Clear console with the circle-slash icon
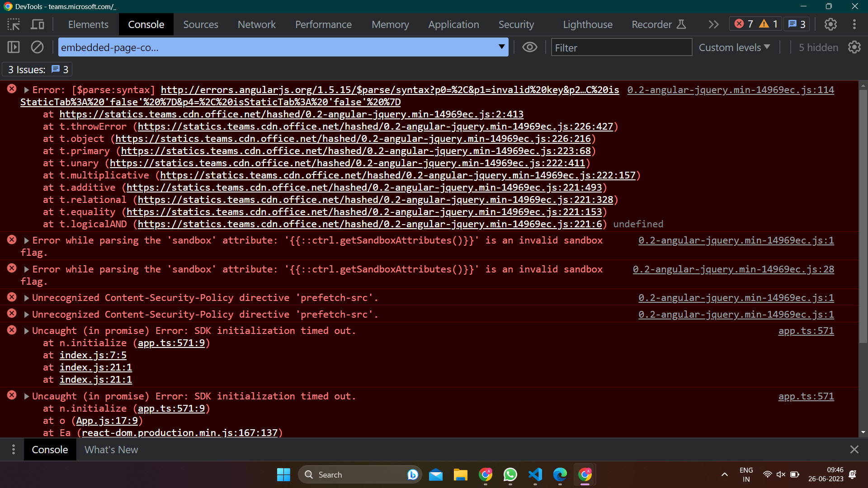 (x=37, y=47)
